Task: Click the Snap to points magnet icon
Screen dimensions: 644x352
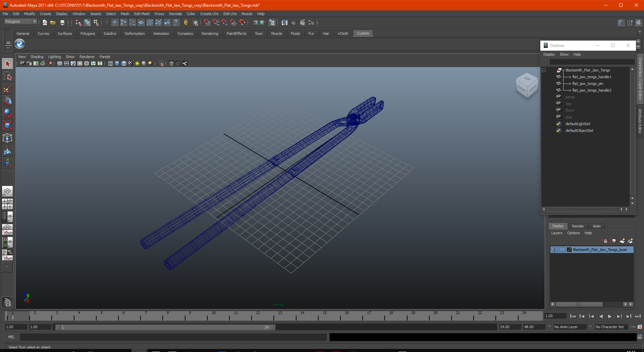Action: point(224,22)
